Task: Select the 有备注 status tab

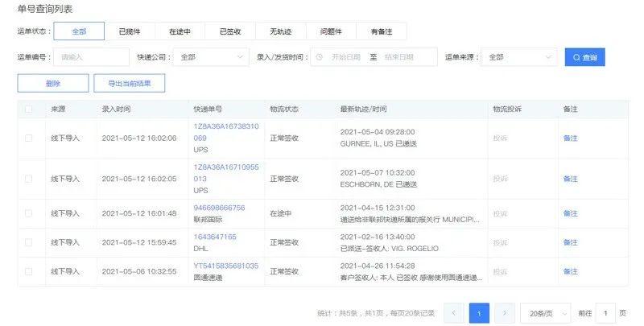Action: 382,31
